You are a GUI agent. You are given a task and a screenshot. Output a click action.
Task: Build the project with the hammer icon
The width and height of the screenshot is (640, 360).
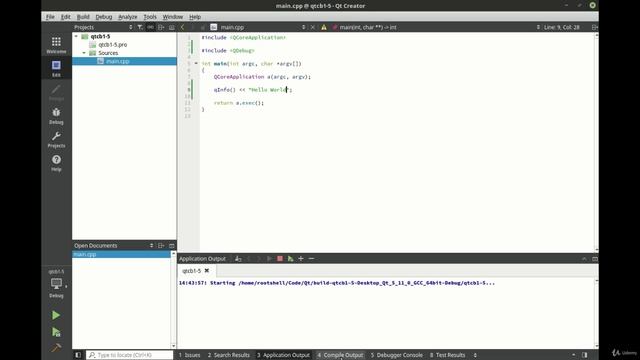tap(56, 348)
